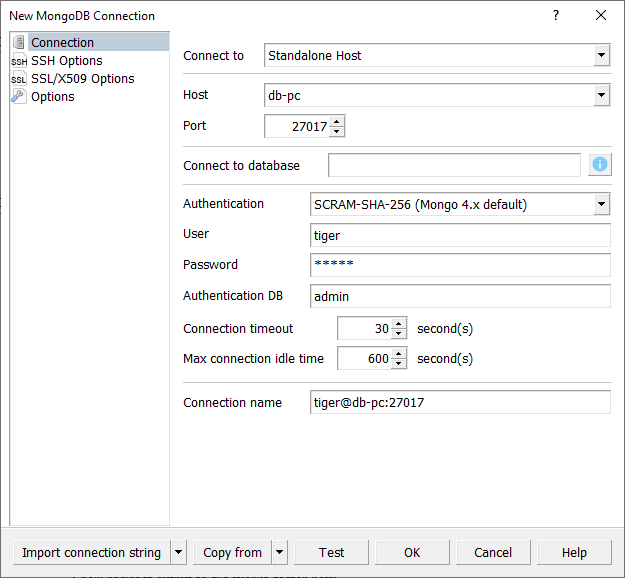Screen dimensions: 625x578
Task: Click the User input field
Action: pos(460,235)
